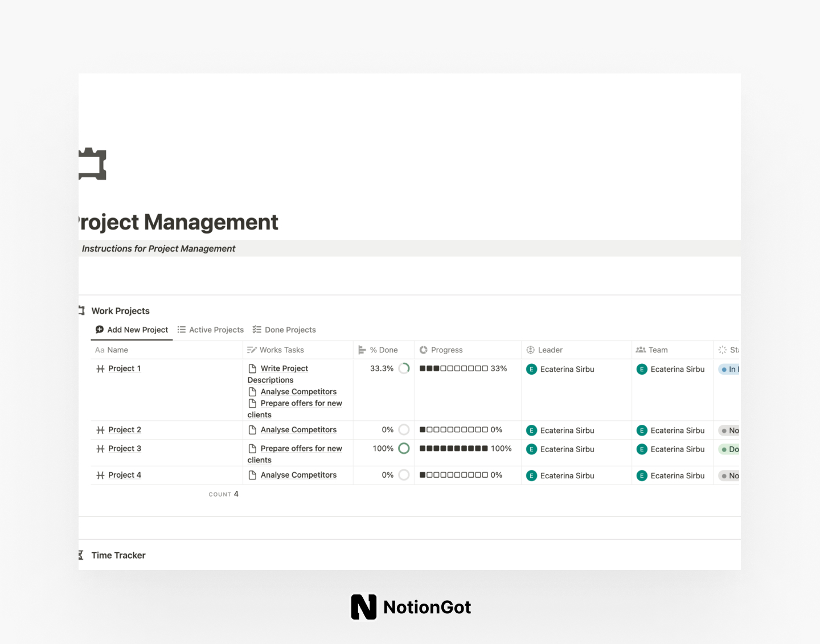The image size is (820, 644).
Task: Click the refresh icon in the Progress column header
Action: (424, 350)
